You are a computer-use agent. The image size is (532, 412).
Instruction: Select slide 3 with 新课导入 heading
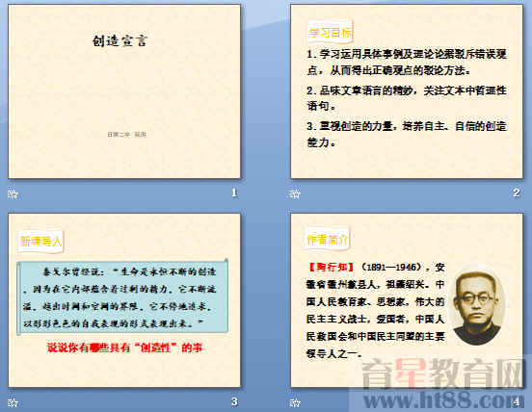(x=124, y=300)
